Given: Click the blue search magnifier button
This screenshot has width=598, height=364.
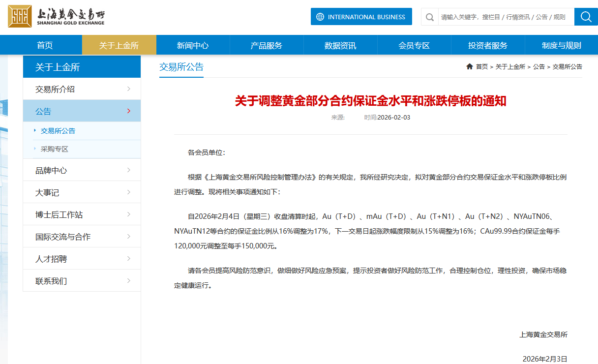Looking at the screenshot, I should (586, 17).
